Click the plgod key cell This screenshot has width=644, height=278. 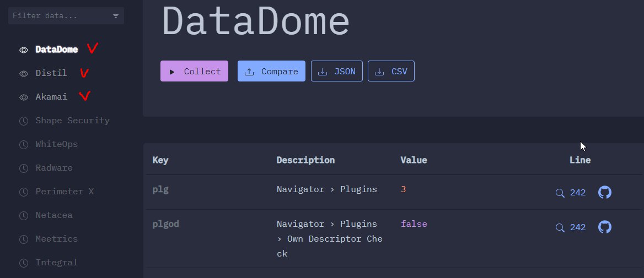165,224
